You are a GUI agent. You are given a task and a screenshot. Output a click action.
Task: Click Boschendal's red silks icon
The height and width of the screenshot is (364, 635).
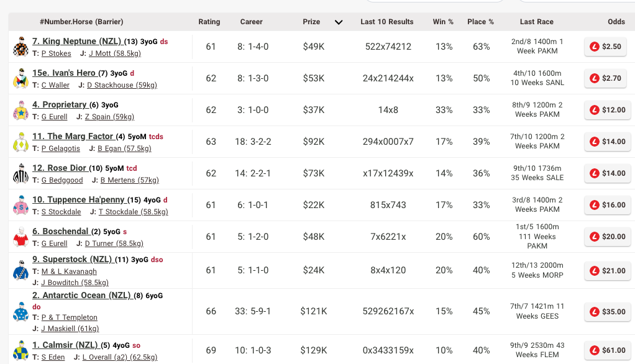21,237
